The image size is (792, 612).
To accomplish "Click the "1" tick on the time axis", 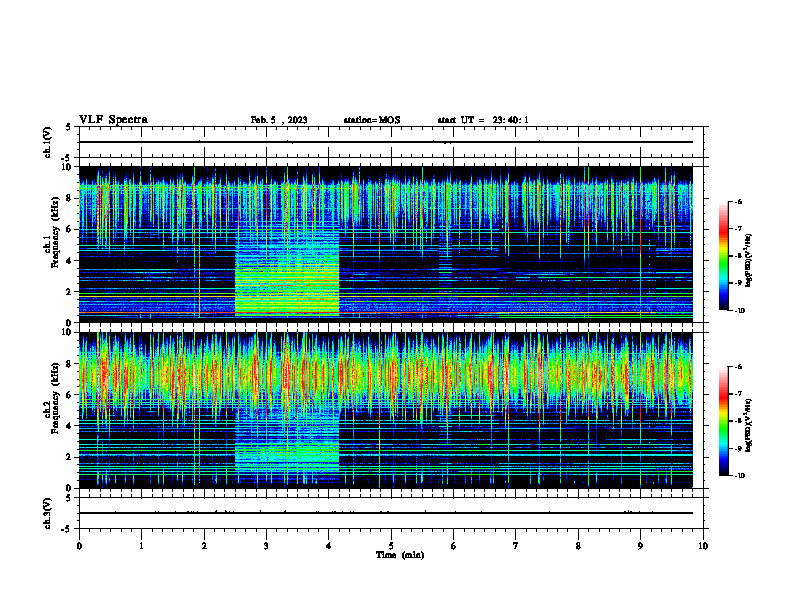I will [x=141, y=546].
